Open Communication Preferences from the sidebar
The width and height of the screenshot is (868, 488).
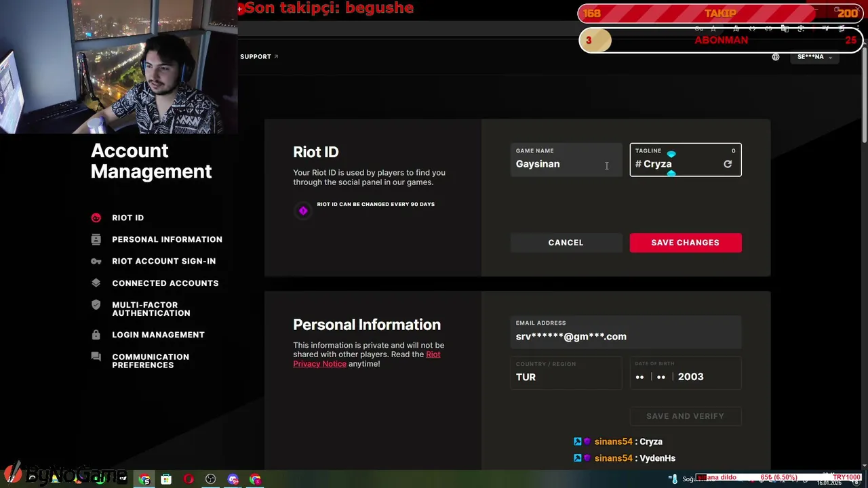tap(151, 361)
